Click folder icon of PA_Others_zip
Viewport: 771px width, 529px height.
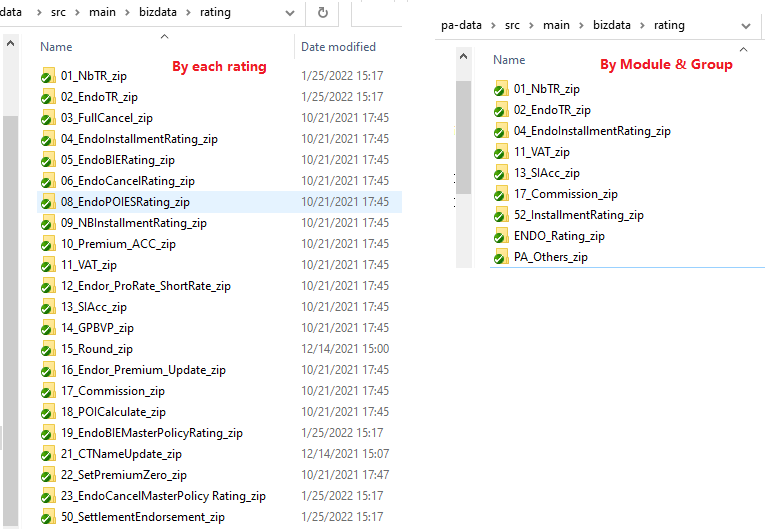pos(501,257)
